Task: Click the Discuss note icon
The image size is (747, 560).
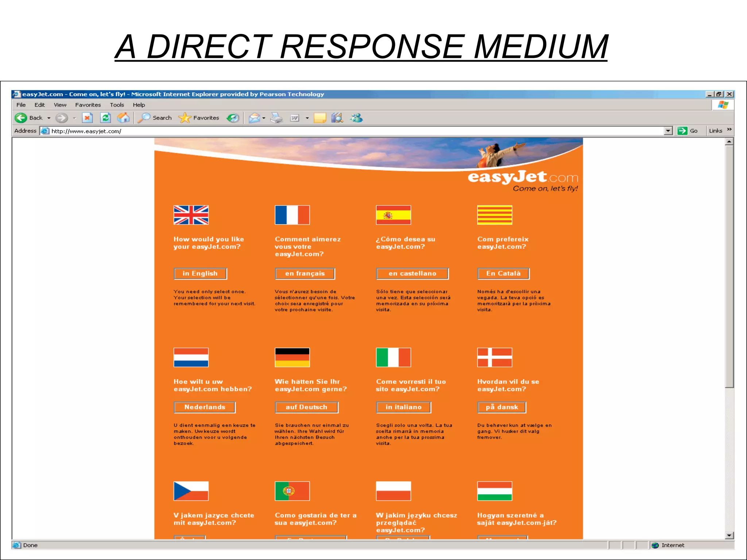Action: click(320, 118)
